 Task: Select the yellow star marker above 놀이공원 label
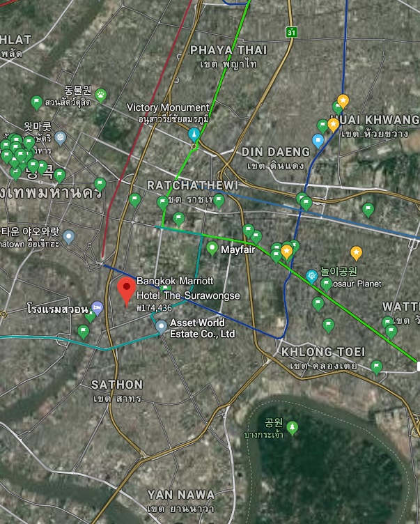click(356, 253)
